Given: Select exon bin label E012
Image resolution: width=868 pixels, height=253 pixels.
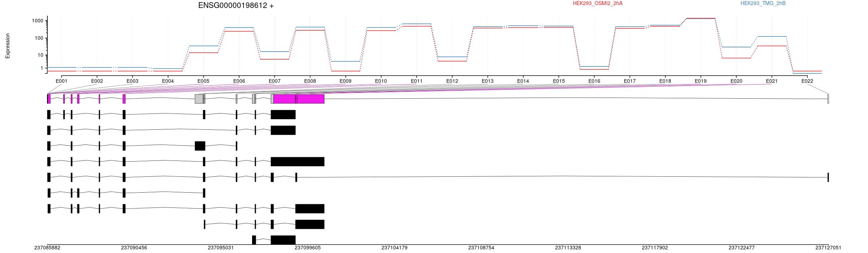Looking at the screenshot, I should click(x=452, y=81).
